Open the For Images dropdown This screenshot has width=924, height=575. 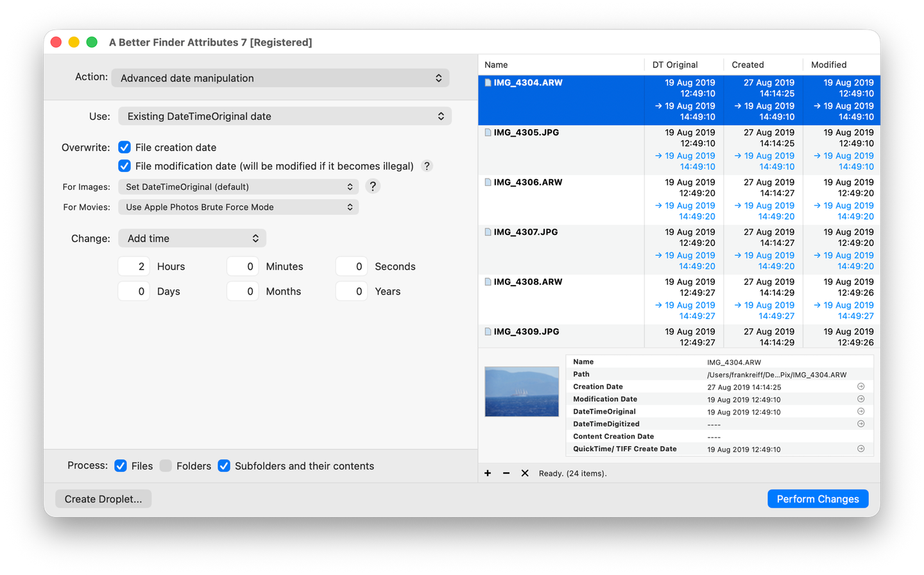[x=238, y=187]
